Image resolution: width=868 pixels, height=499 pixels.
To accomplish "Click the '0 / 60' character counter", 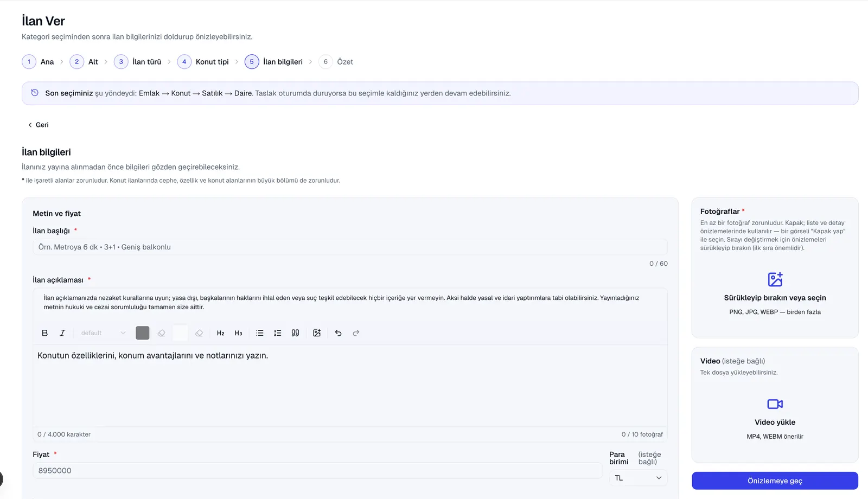I will [x=659, y=264].
